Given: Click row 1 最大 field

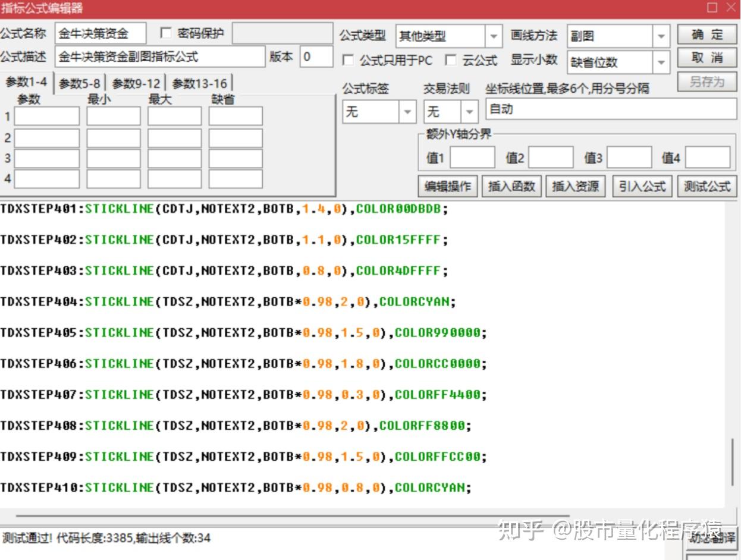Looking at the screenshot, I should [175, 117].
